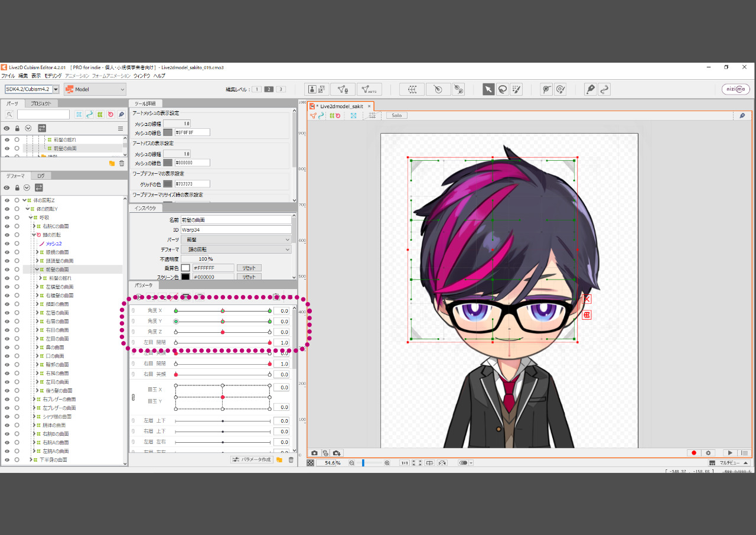This screenshot has height=535, width=756.
Task: Toggle lock circle for 輪郭の曲面
Action: tap(17, 364)
